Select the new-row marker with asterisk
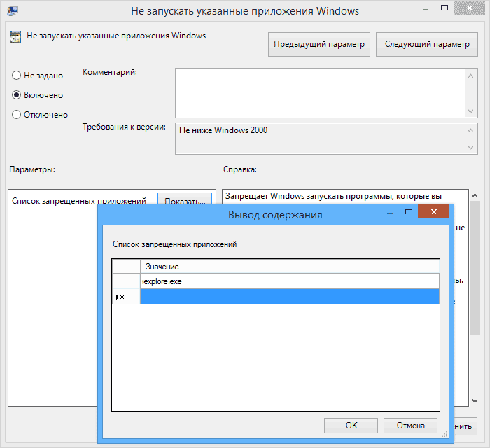The image size is (490, 448). click(x=126, y=297)
